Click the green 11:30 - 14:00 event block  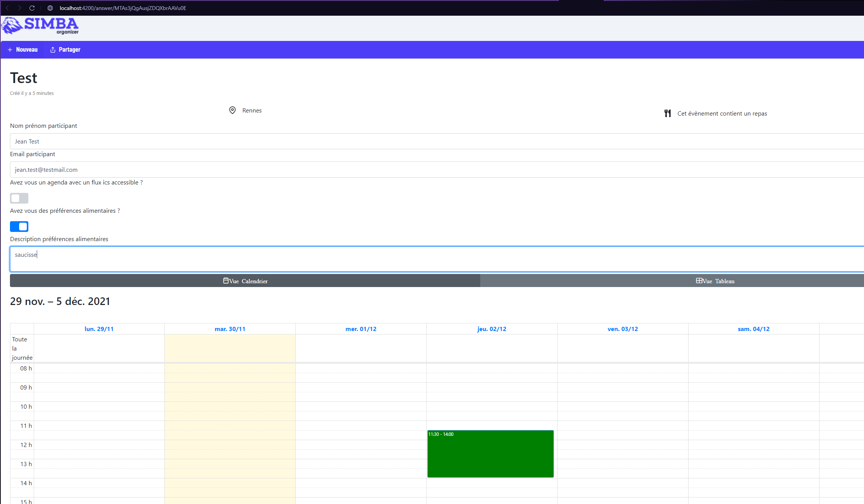pos(490,454)
